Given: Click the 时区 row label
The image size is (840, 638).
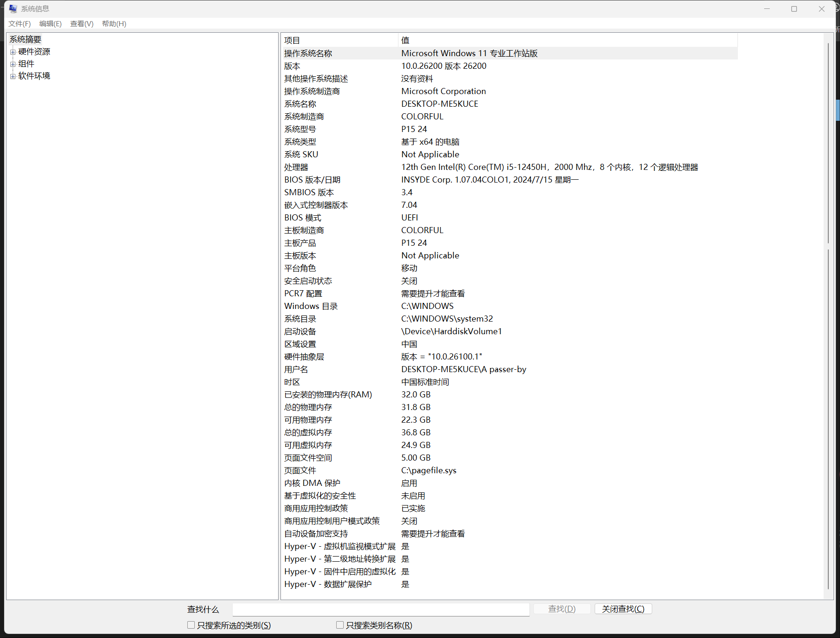Looking at the screenshot, I should tap(292, 382).
